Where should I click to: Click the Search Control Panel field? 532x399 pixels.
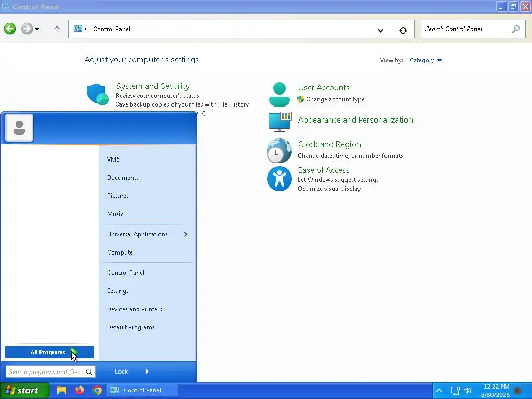click(473, 29)
